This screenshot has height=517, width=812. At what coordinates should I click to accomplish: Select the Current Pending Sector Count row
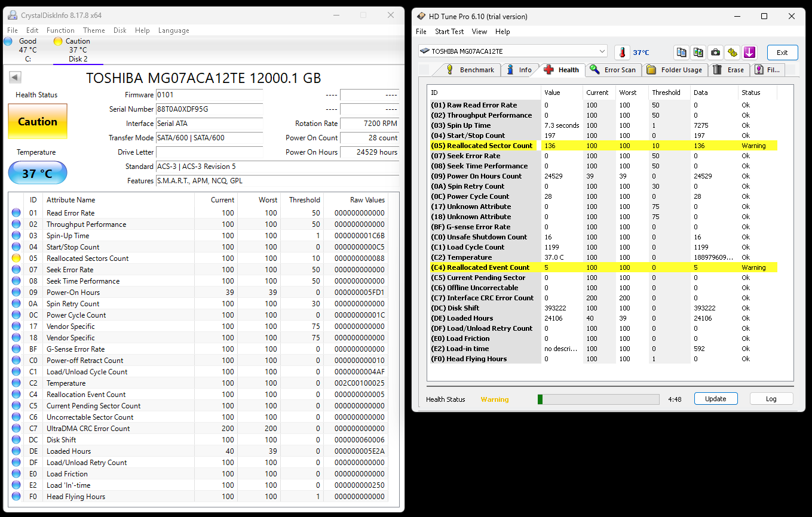198,406
